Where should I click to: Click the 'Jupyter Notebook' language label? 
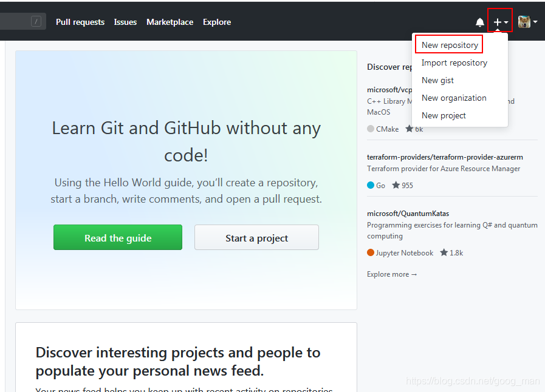click(x=405, y=253)
